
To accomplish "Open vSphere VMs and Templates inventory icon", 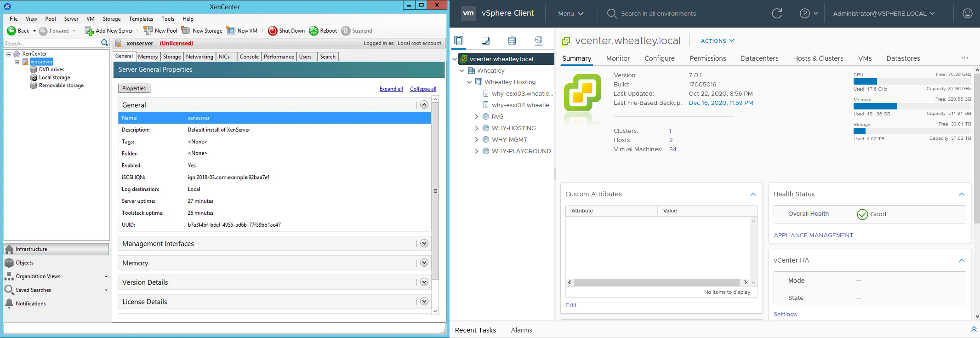I will [x=485, y=41].
